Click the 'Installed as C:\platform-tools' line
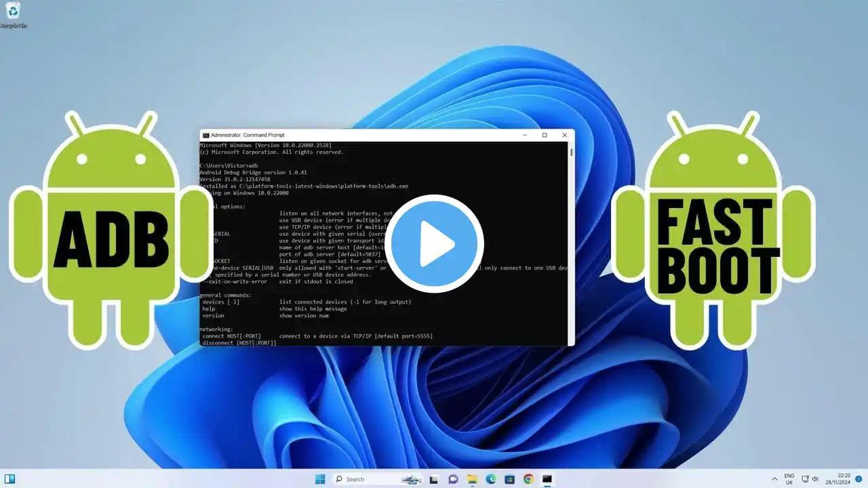 [x=304, y=186]
